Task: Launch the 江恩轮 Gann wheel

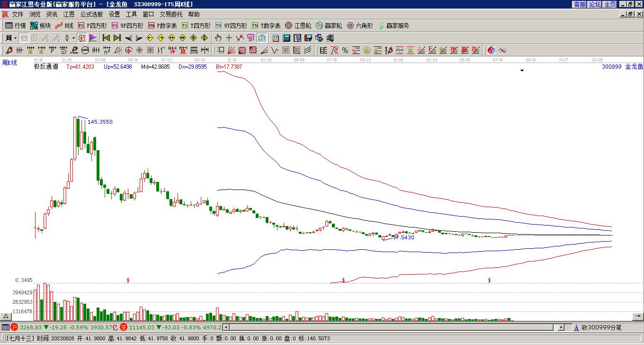Action: point(298,26)
